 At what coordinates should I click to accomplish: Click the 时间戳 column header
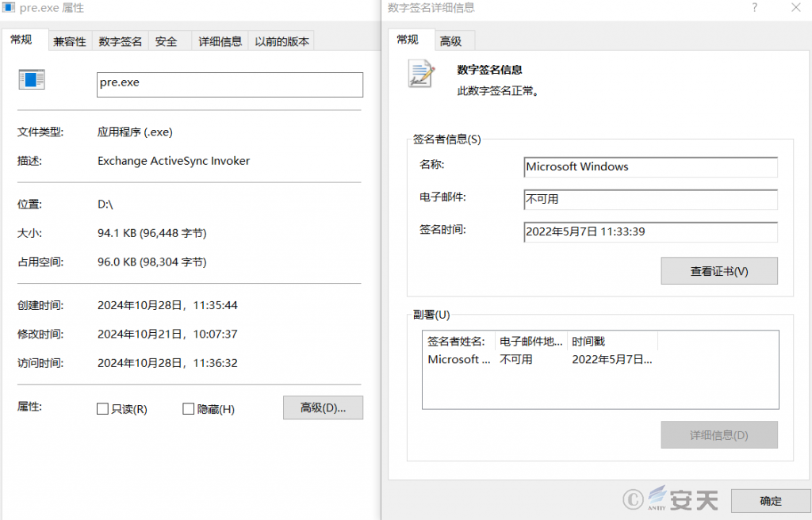click(x=613, y=342)
